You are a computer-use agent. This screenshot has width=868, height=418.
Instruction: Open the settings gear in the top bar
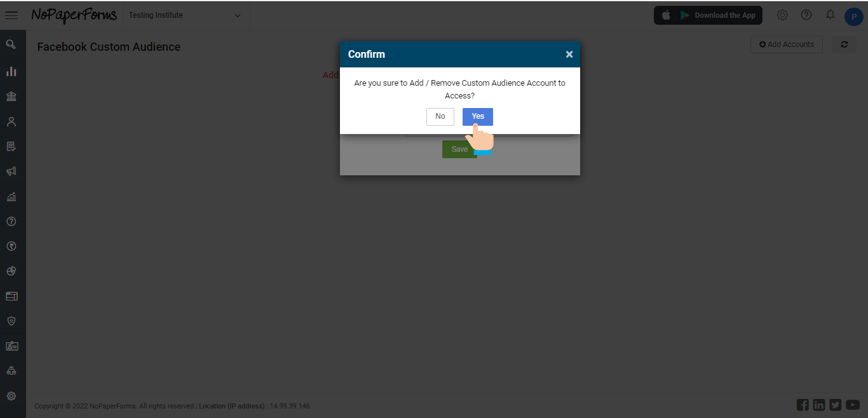coord(782,15)
